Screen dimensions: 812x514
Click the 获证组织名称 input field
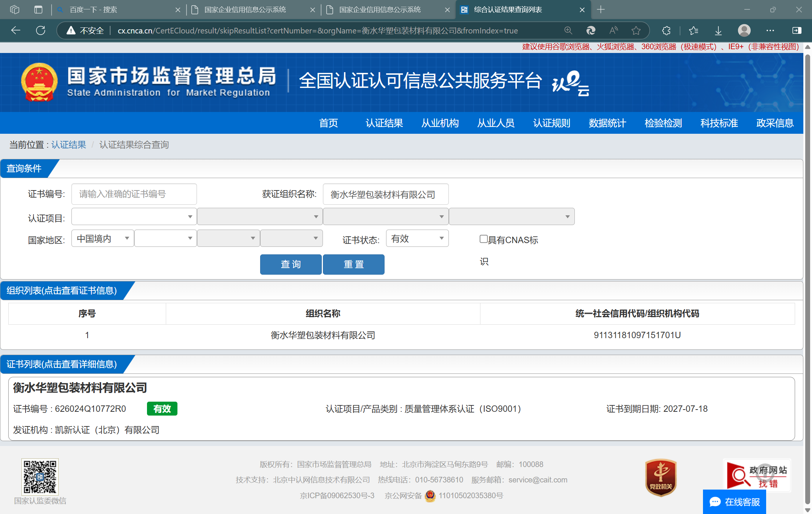tap(386, 194)
